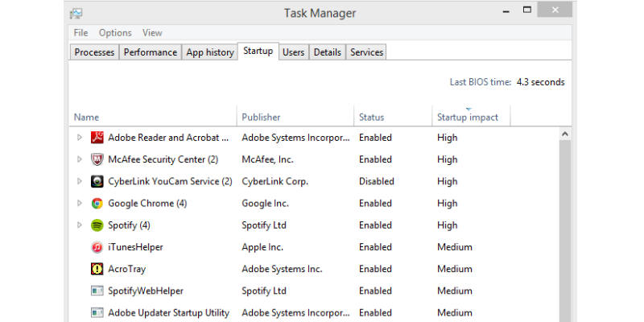The width and height of the screenshot is (644, 322).
Task: Click the Adobe Updater Startup Utility icon
Action: pos(97,313)
